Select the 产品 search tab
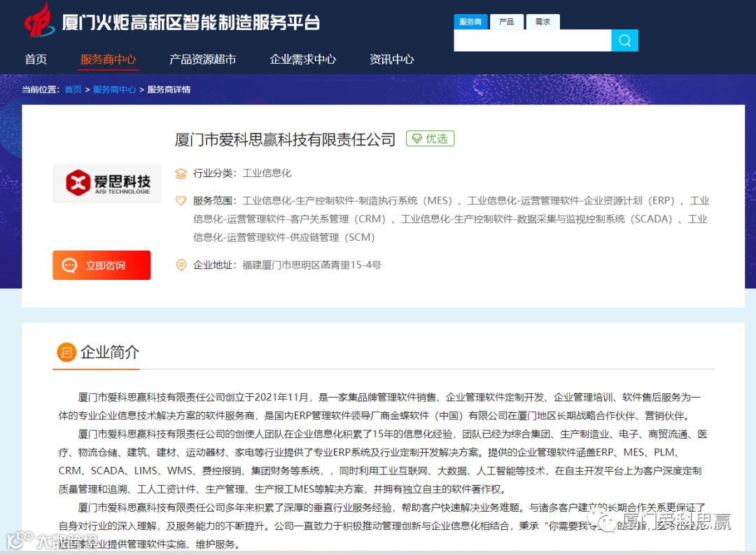This screenshot has width=756, height=555. coord(507,22)
